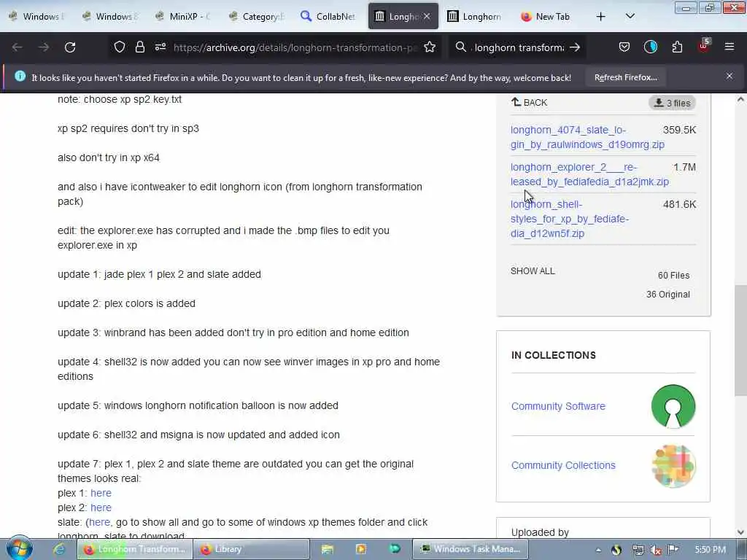The height and width of the screenshot is (560, 747).
Task: Open the media player taskbar icon
Action: point(360,549)
